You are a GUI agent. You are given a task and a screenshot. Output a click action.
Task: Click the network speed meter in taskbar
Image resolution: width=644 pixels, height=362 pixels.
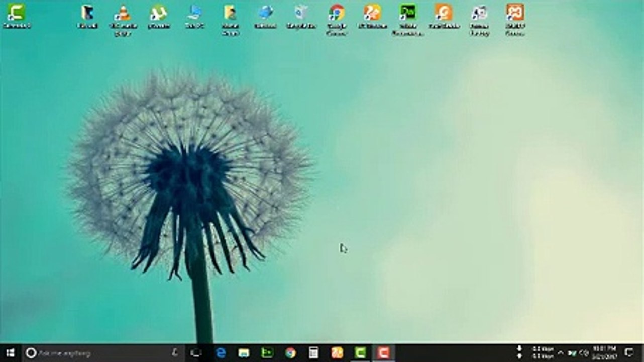(x=535, y=353)
